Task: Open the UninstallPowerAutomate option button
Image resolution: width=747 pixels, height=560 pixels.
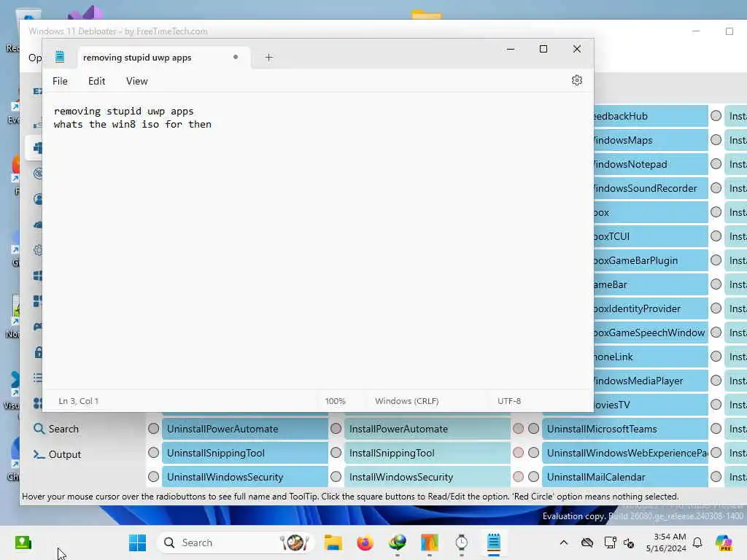Action: click(x=245, y=429)
